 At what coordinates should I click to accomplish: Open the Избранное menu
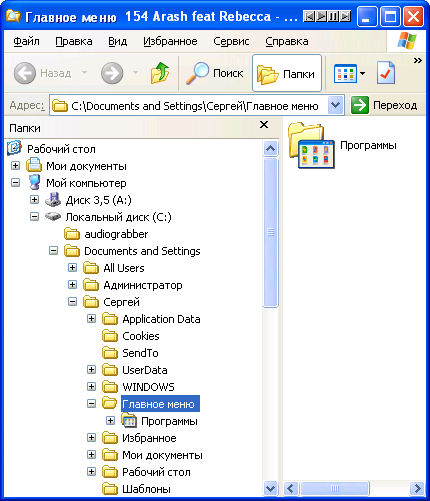pyautogui.click(x=170, y=41)
